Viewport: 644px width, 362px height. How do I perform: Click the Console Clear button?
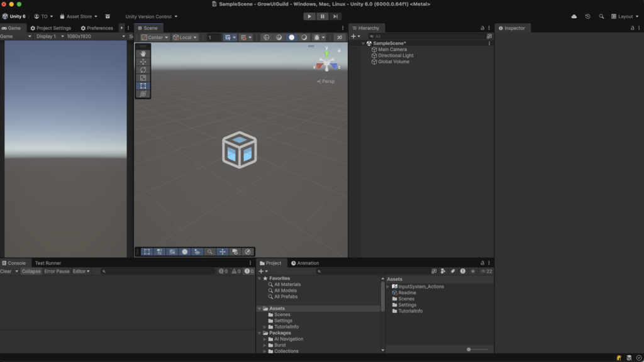(6, 271)
